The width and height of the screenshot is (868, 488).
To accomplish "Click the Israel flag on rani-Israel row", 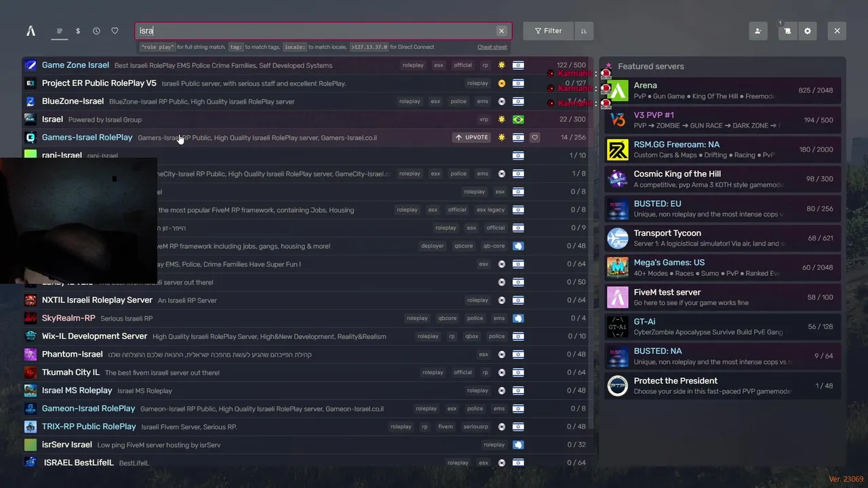I will coord(518,155).
